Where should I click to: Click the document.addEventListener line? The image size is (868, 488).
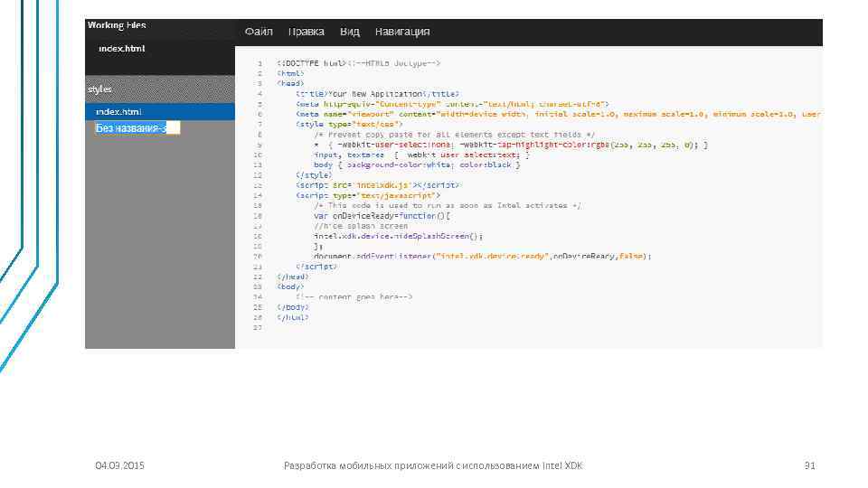pyautogui.click(x=483, y=256)
